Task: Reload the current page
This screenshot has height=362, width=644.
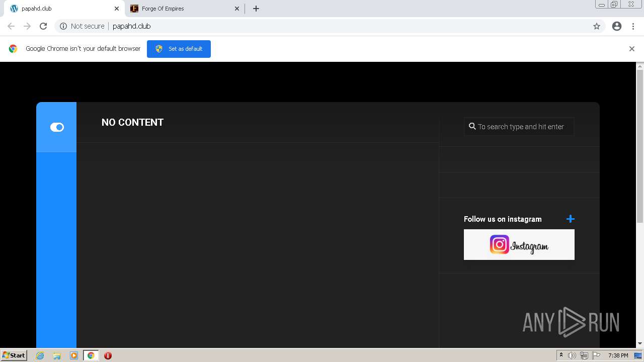Action: 43,26
